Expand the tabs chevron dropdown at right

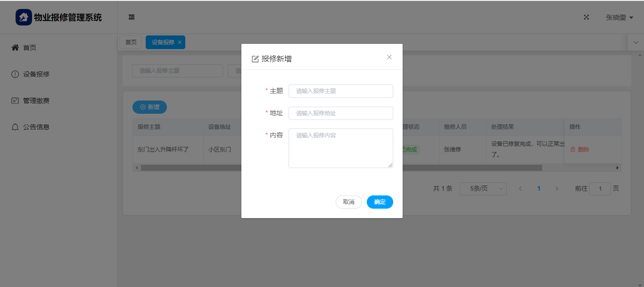tap(636, 42)
